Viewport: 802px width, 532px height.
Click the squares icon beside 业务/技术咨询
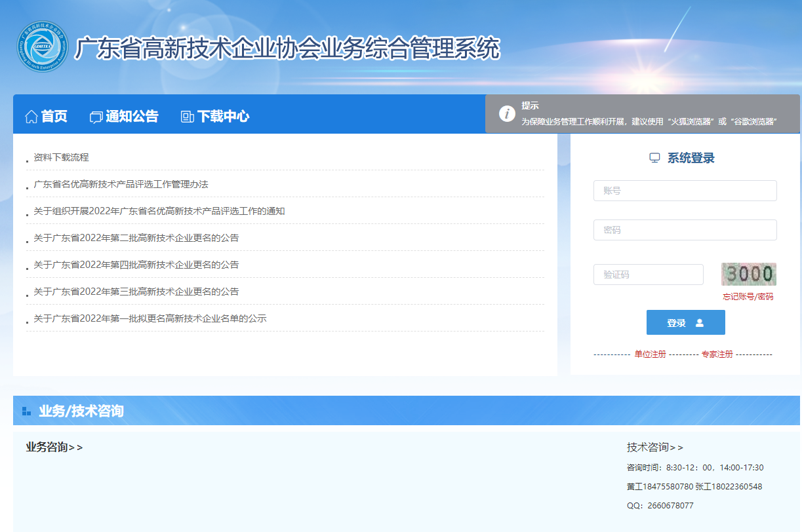click(26, 411)
